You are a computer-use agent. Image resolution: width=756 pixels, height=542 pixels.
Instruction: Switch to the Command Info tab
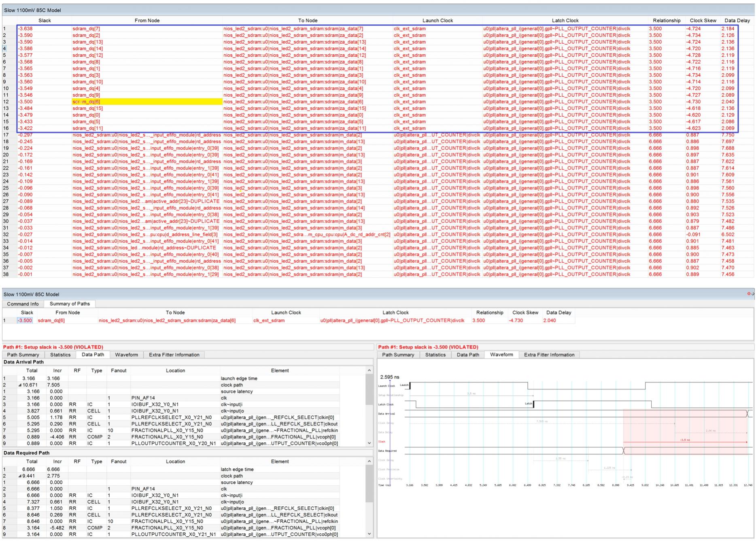coord(23,304)
